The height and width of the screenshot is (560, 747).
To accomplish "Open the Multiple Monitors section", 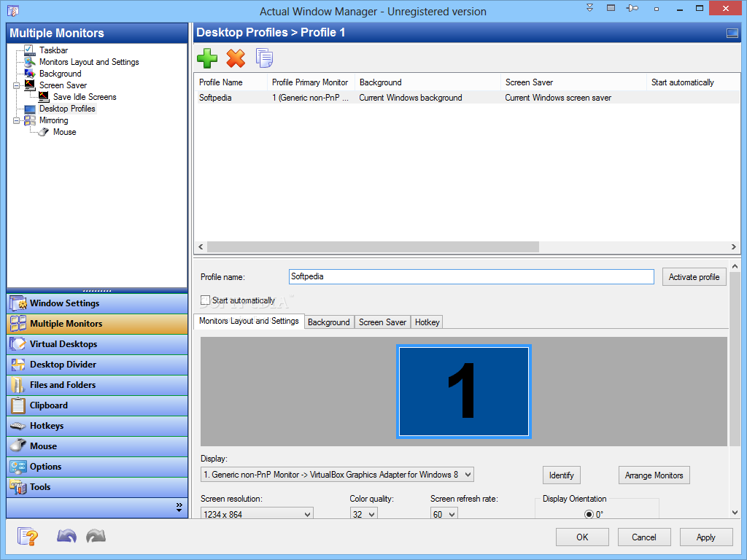I will click(97, 324).
